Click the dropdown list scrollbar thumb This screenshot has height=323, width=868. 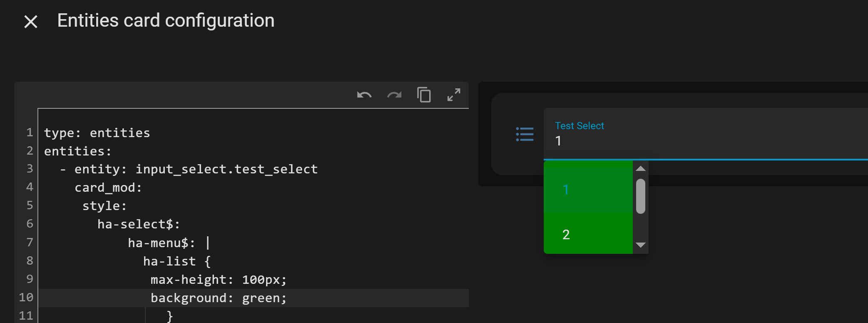click(641, 196)
